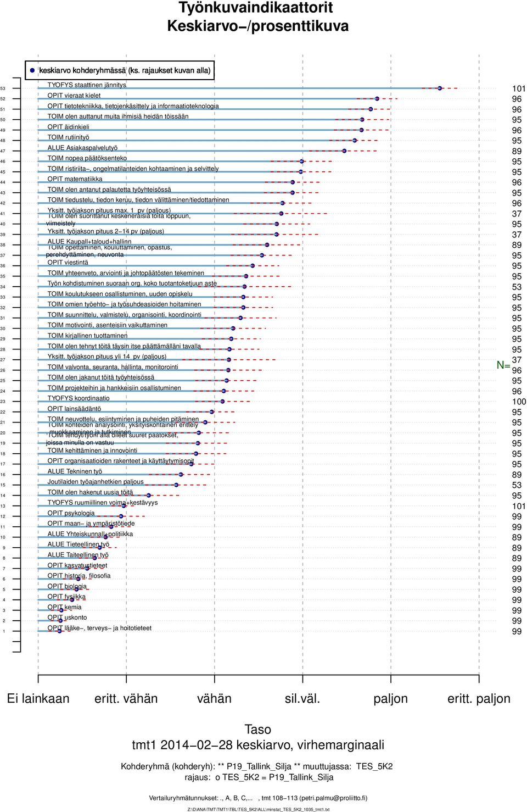Image resolution: width=527 pixels, height=812 pixels.
Task: Click "OPIT organisaatioiden rakenteet ja käyttäytymisopit"
Action: [x=121, y=461]
